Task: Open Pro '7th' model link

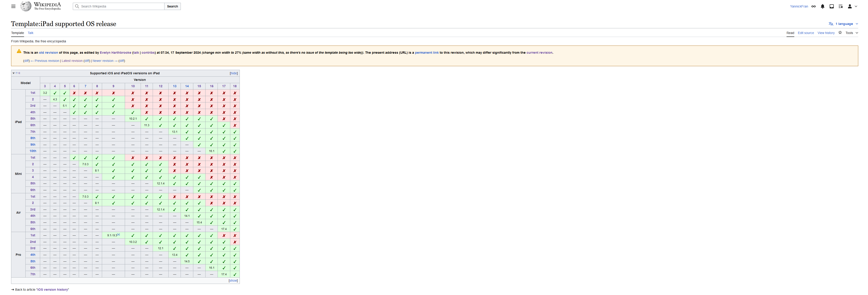Action: tap(33, 274)
